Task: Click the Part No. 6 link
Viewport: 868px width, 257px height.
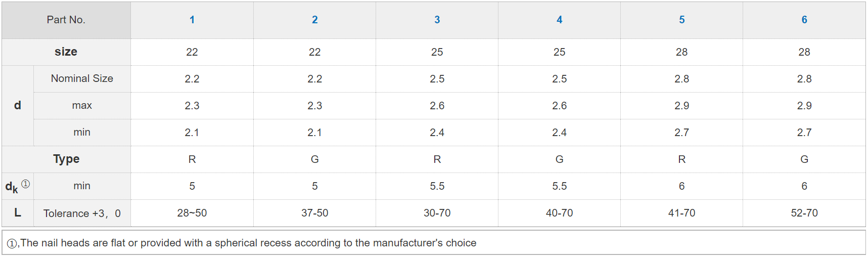Action: (804, 20)
